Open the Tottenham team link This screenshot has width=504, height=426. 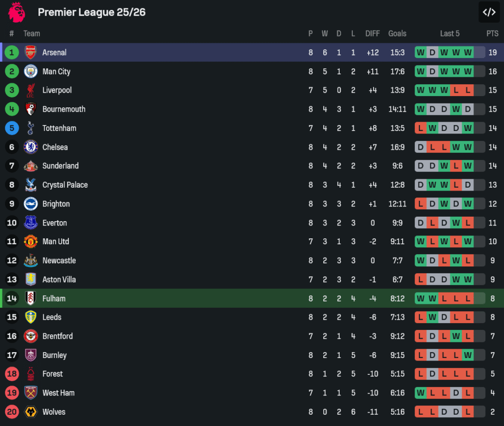[59, 128]
